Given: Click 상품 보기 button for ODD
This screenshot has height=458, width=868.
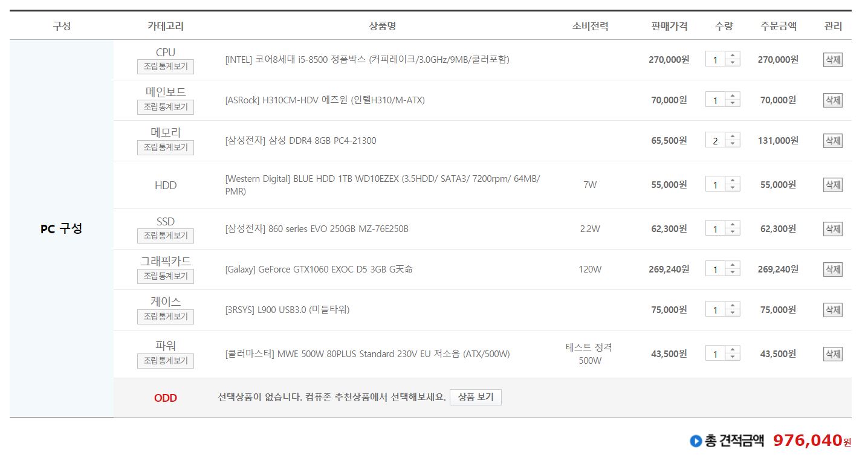Looking at the screenshot, I should click(x=476, y=397).
